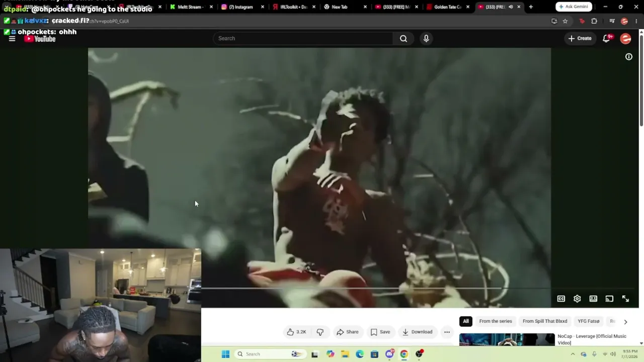Viewport: 644px width, 362px height.
Task: Open taskbar clock showing 9:55 PM
Action: tap(630, 354)
